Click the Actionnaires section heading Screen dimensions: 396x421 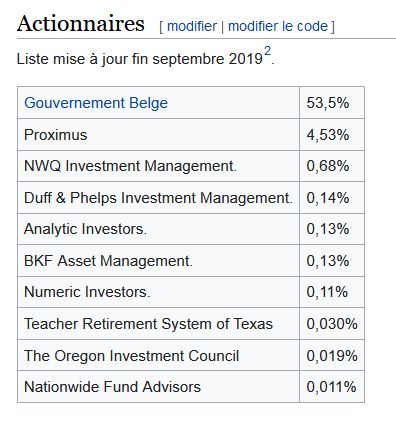[x=81, y=24]
